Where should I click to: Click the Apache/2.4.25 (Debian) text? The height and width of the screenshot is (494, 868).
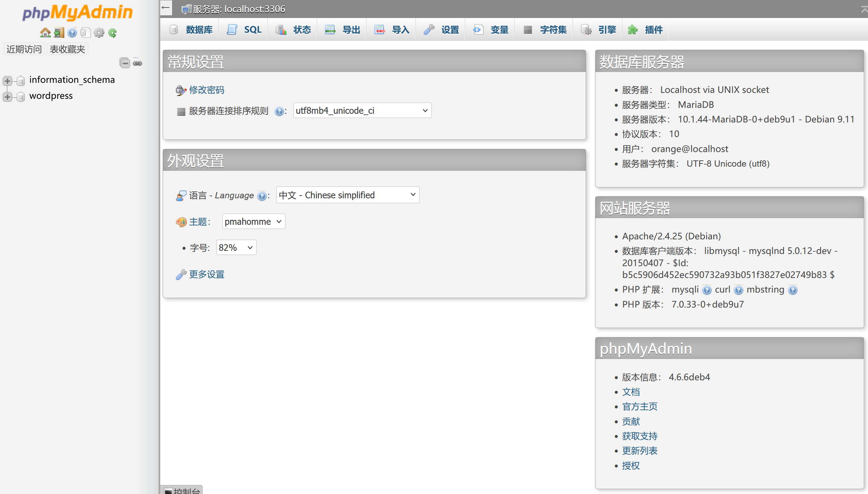click(671, 236)
